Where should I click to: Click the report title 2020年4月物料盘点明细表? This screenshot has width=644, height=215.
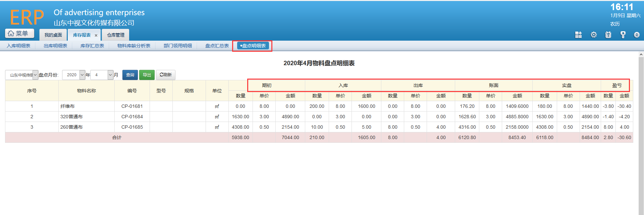tap(319, 63)
